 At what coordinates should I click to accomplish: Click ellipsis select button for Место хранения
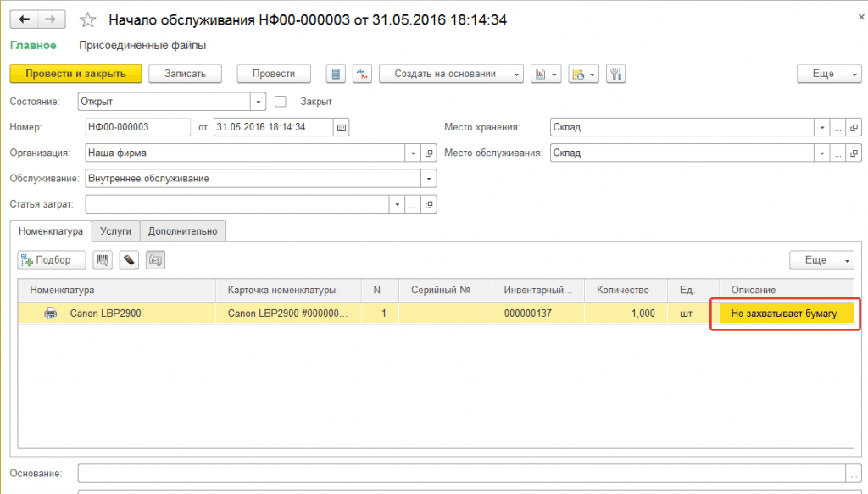[x=838, y=127]
